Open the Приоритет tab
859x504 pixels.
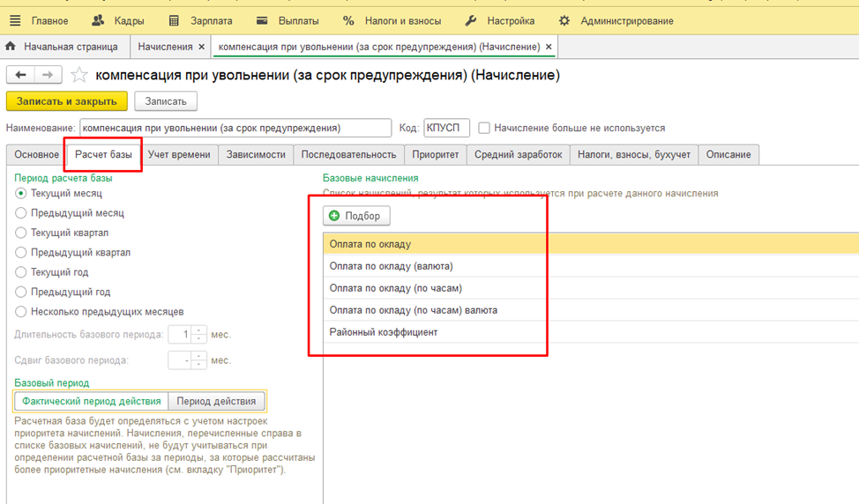435,155
